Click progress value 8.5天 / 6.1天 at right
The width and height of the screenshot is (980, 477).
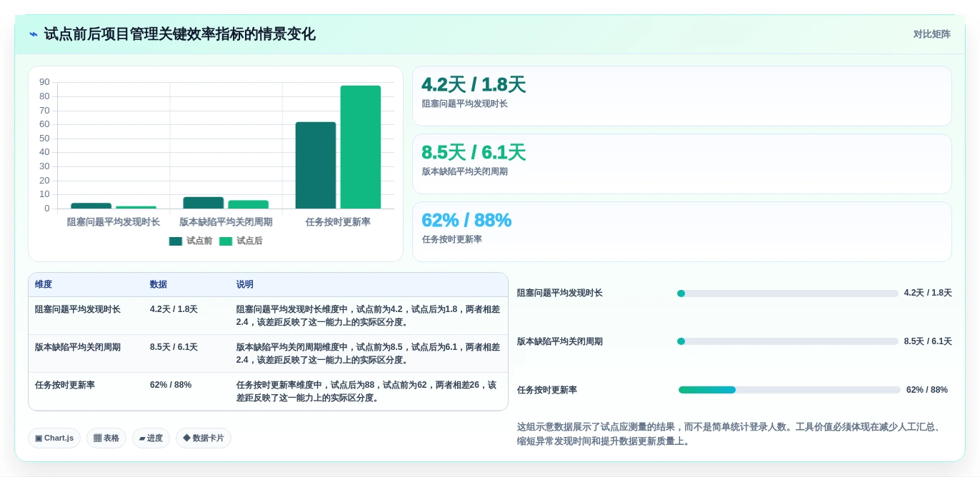point(928,341)
